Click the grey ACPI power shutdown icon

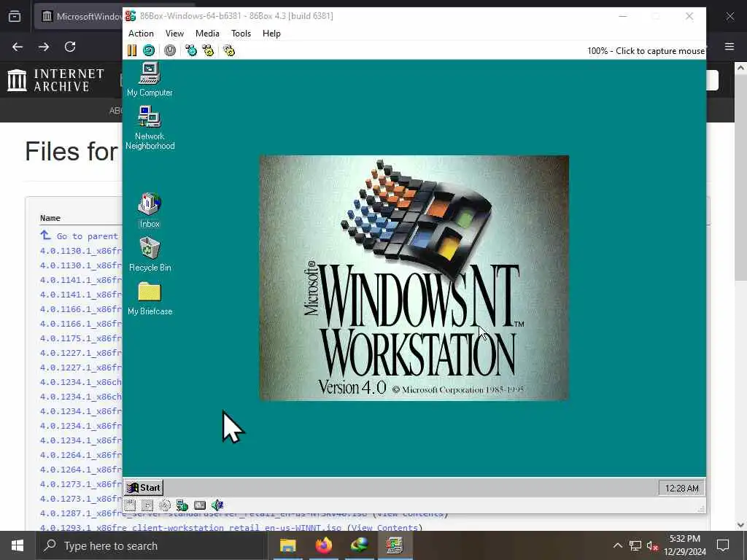[169, 50]
